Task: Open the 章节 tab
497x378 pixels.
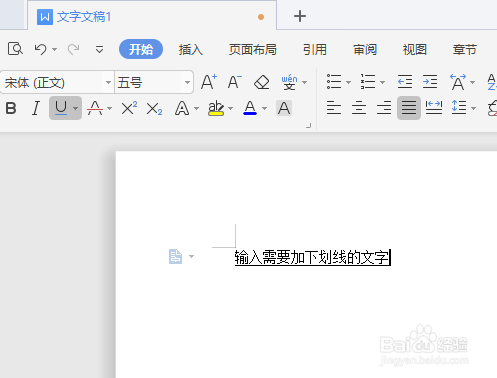Action: click(x=465, y=50)
